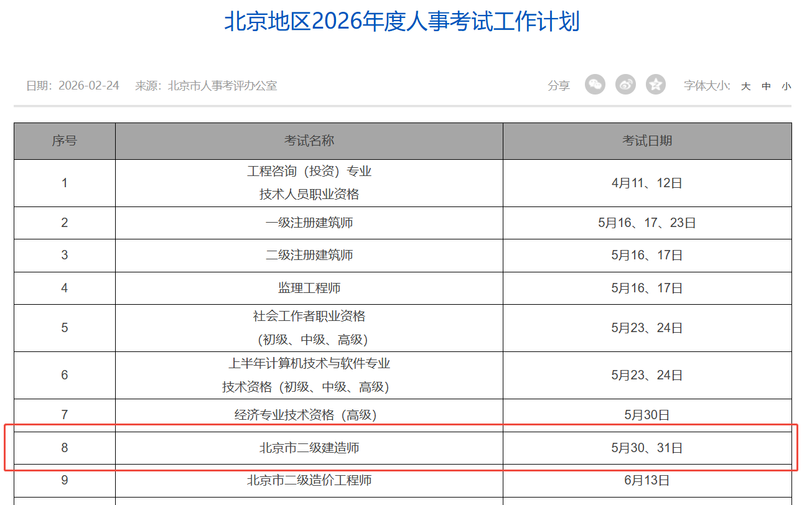This screenshot has height=505, width=812.
Task: Set font size to large (大)
Action: (745, 86)
